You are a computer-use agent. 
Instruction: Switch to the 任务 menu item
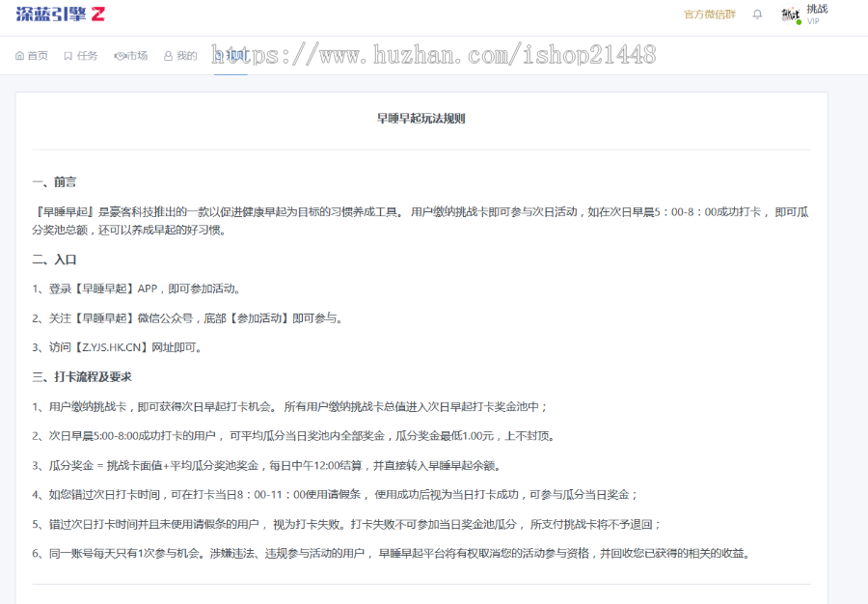point(85,56)
